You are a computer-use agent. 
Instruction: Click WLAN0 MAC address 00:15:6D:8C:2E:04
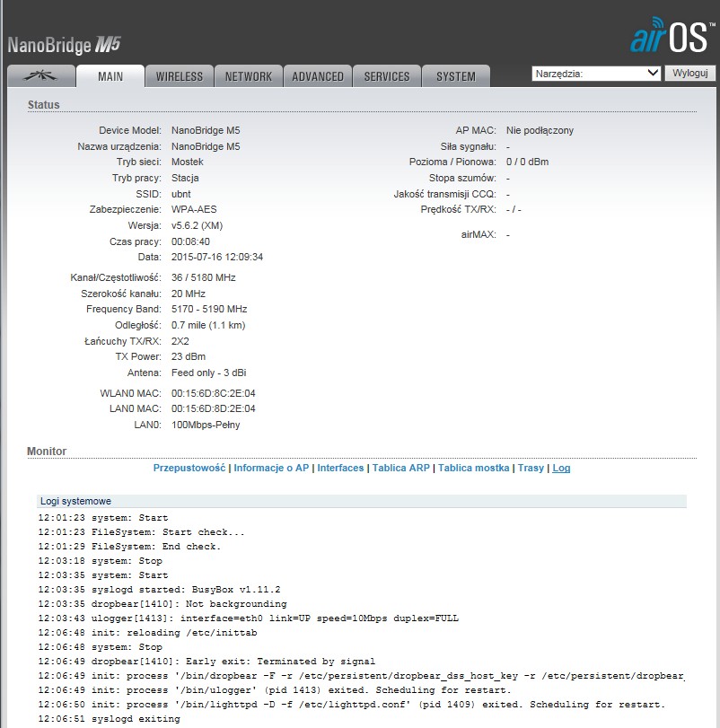pos(214,393)
